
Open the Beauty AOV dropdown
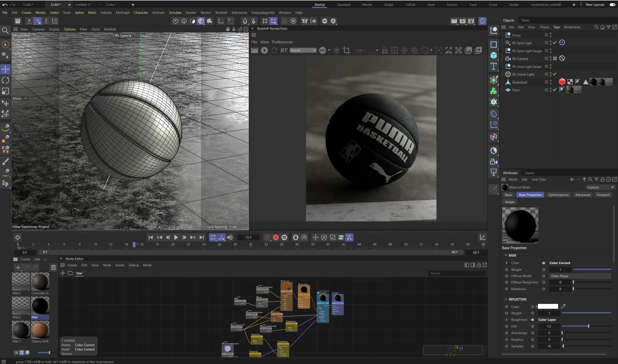(303, 50)
